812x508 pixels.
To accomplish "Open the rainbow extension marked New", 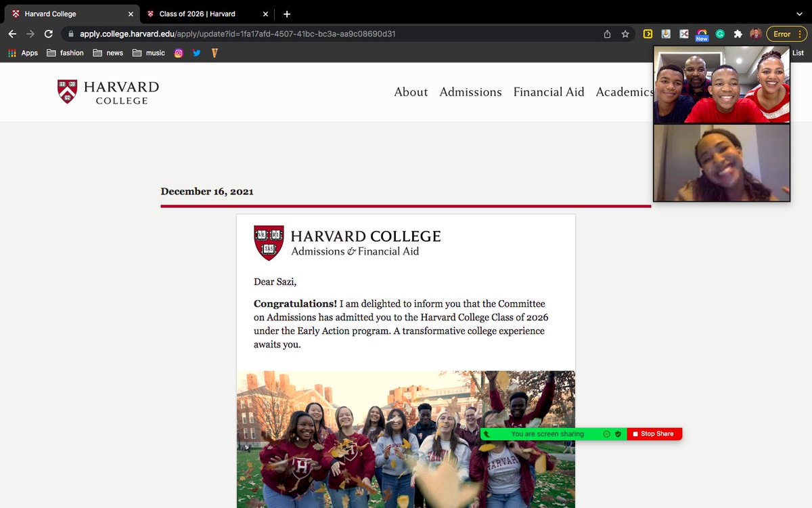I will click(x=702, y=34).
